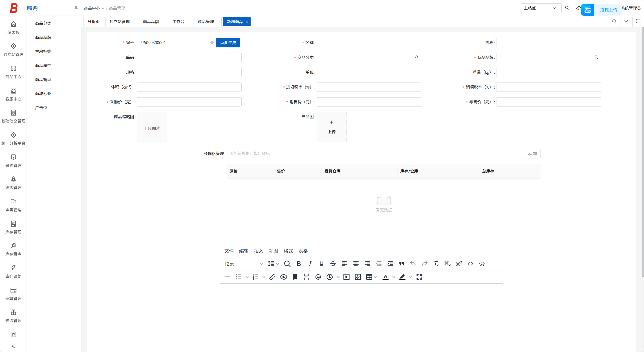Click the 添加 specification button
Image resolution: width=644 pixels, height=352 pixels.
532,154
